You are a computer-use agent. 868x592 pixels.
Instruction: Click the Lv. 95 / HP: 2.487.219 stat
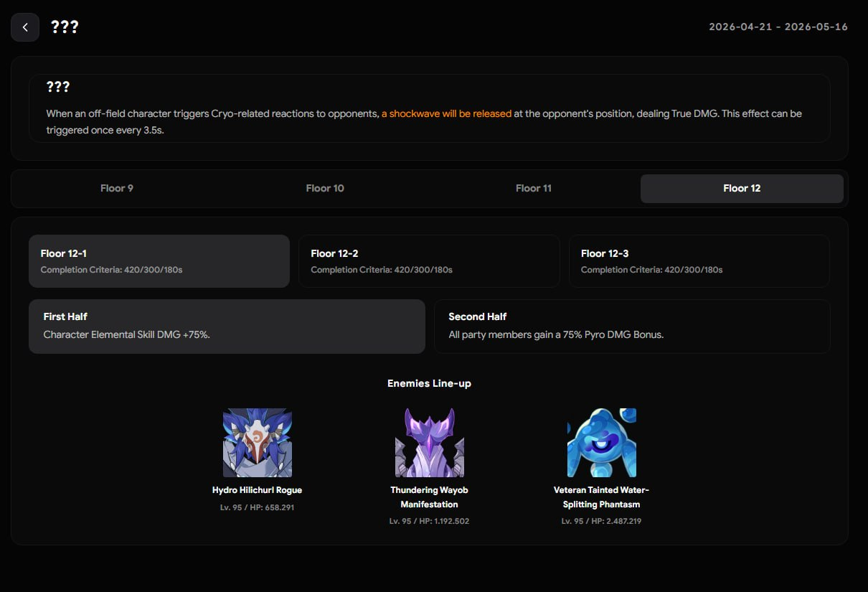point(601,521)
